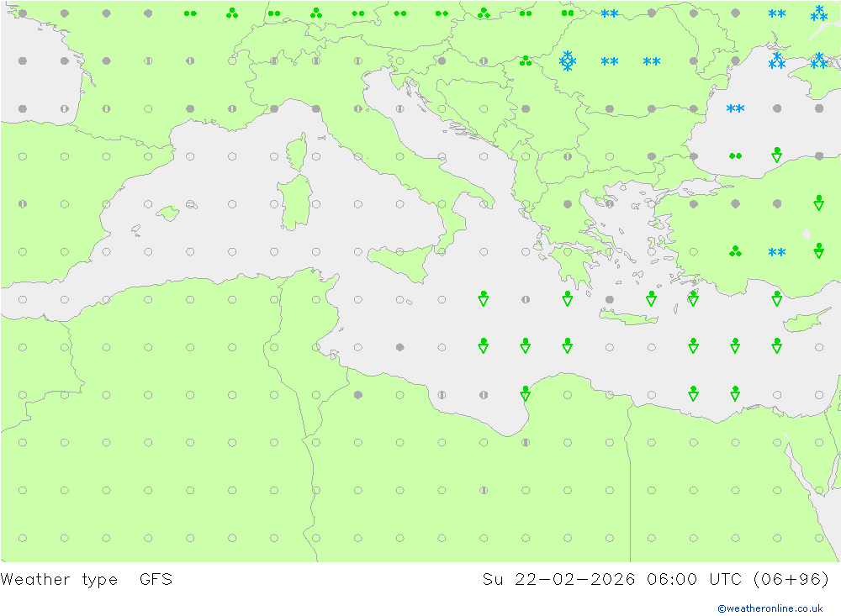Viewport: 841px width, 616px height.
Task: Click the half-filled circle between the showers south of Greece
Action: pos(526,299)
